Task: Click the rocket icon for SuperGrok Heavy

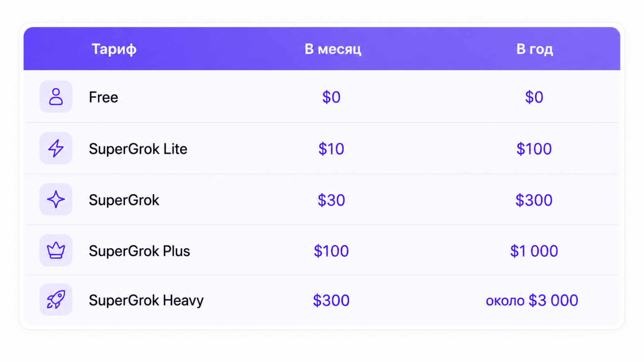Action: pos(56,300)
